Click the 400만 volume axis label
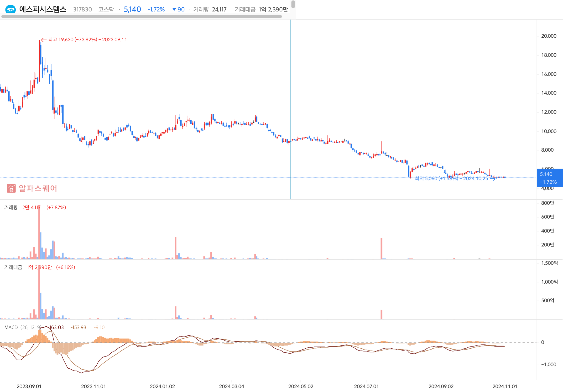 [547, 231]
